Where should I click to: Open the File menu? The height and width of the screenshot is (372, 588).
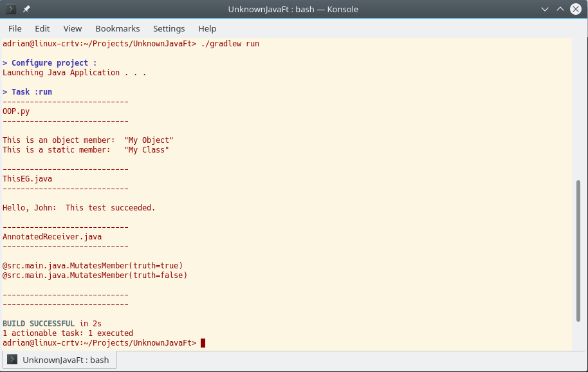point(15,28)
